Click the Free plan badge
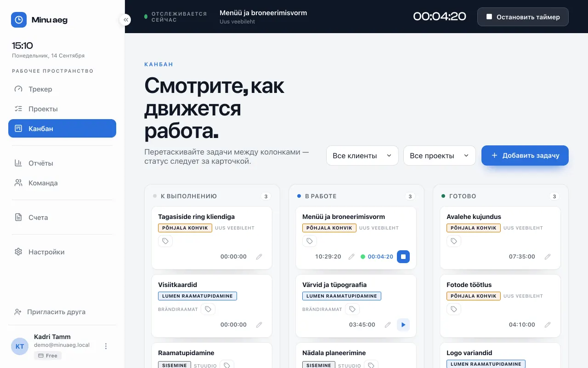This screenshot has width=588, height=368. pos(48,356)
